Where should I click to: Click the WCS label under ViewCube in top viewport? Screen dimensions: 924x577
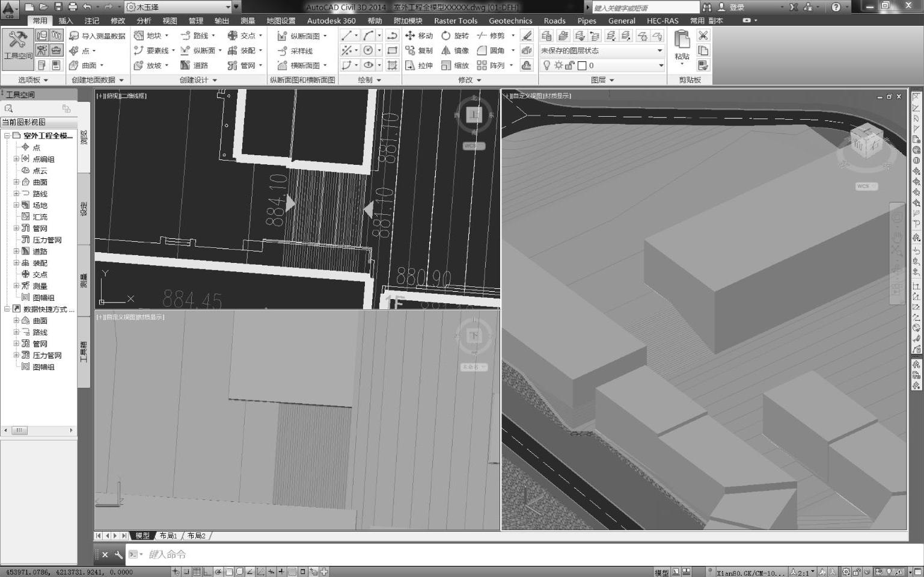point(473,146)
